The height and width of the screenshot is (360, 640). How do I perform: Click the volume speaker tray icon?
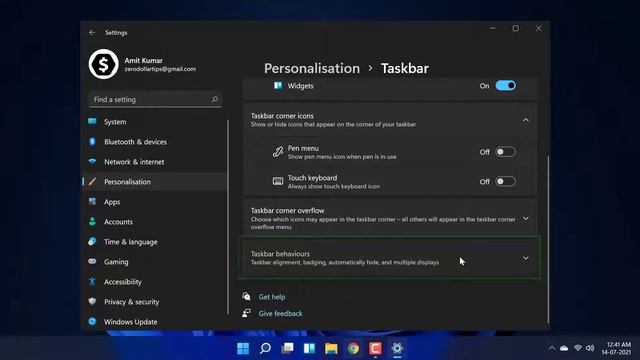(x=590, y=348)
